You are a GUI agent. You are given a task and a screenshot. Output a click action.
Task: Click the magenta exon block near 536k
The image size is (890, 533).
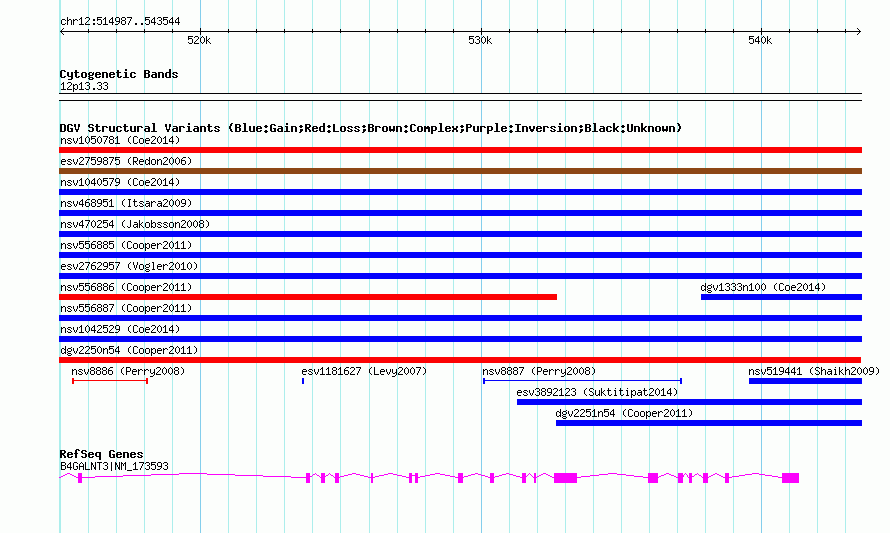coord(653,478)
